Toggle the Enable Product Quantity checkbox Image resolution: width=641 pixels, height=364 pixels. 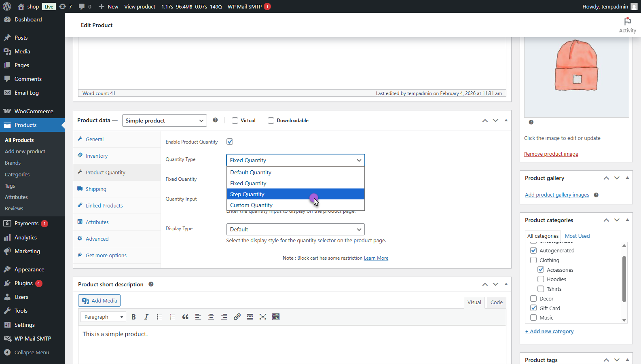pos(230,142)
